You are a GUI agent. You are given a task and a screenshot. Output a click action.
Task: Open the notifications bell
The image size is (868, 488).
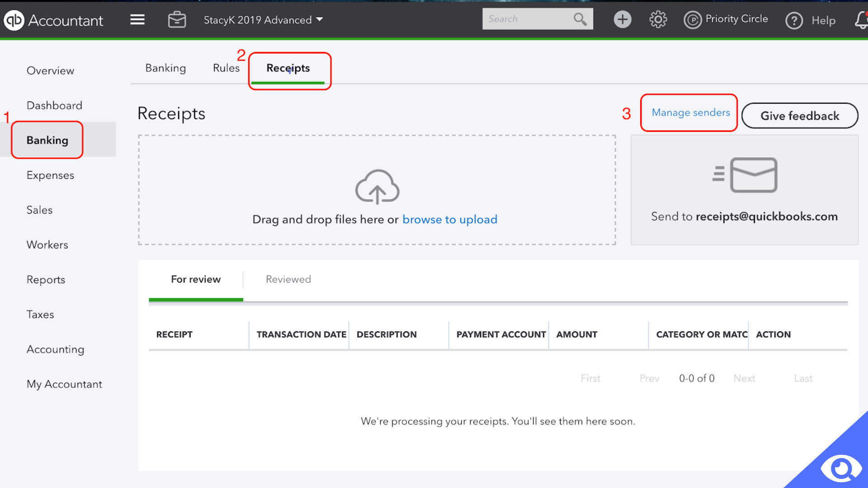point(861,20)
